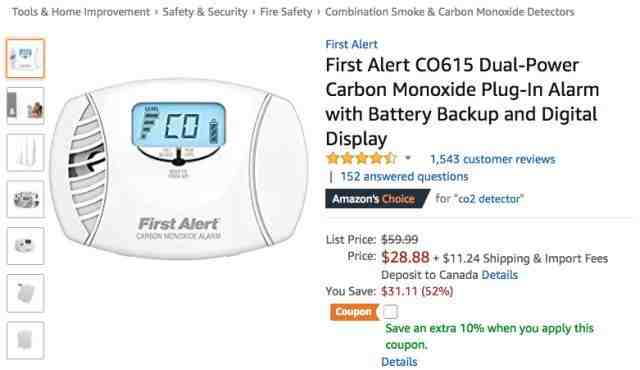This screenshot has width=640, height=370.
Task: Click the main product image
Action: pyautogui.click(x=178, y=168)
